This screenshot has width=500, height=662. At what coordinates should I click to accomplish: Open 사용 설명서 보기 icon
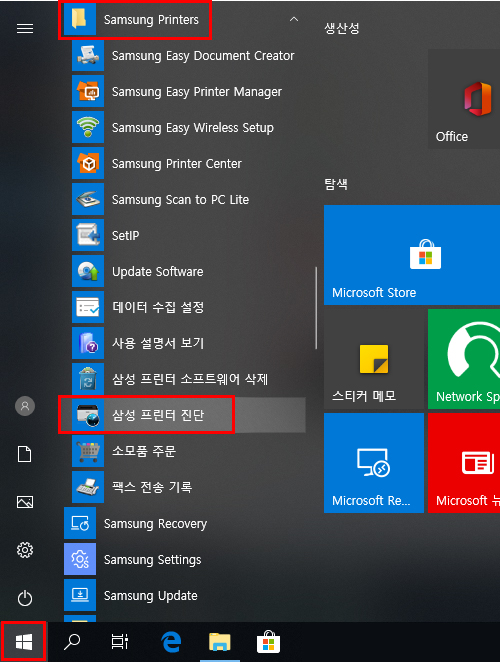coord(88,342)
